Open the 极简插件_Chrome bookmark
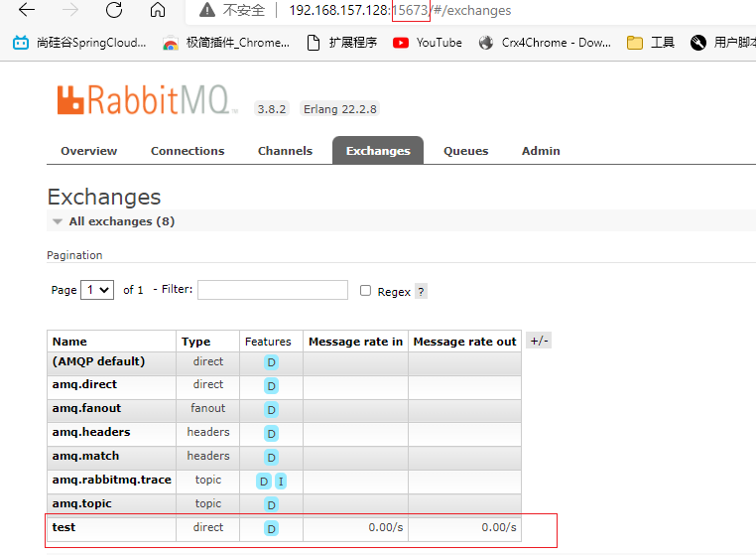This screenshot has width=756, height=555. [x=226, y=43]
